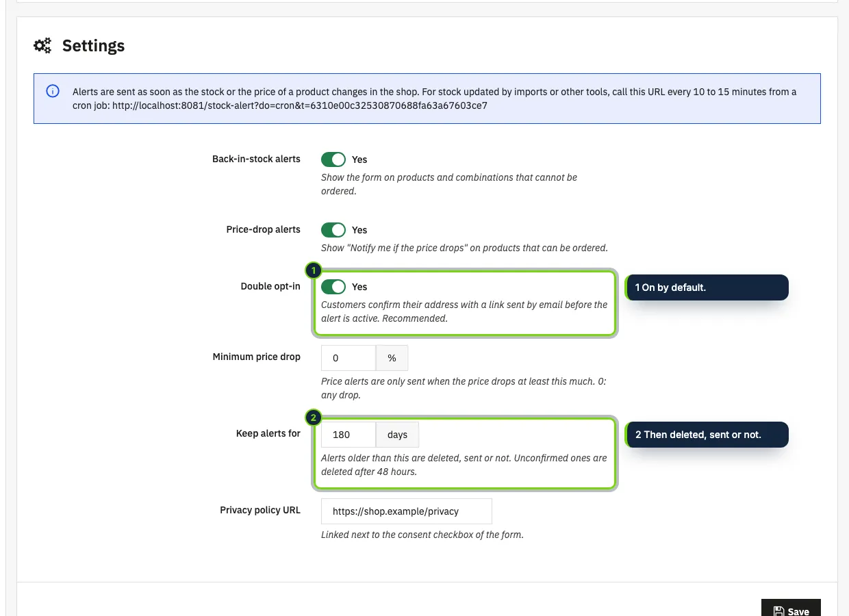Image resolution: width=849 pixels, height=616 pixels.
Task: Click the "Linked next to the consent checkbox" help text
Action: click(422, 535)
